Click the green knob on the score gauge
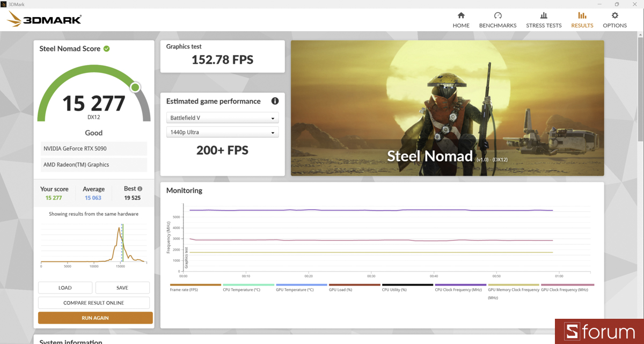This screenshot has height=344, width=644. click(x=135, y=87)
